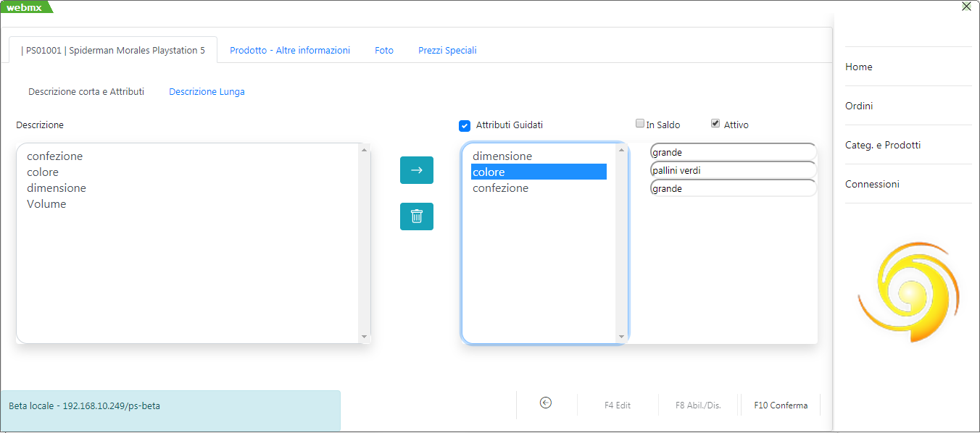Open Ordini in the side menu
Screen dimensions: 980x433
click(x=859, y=106)
